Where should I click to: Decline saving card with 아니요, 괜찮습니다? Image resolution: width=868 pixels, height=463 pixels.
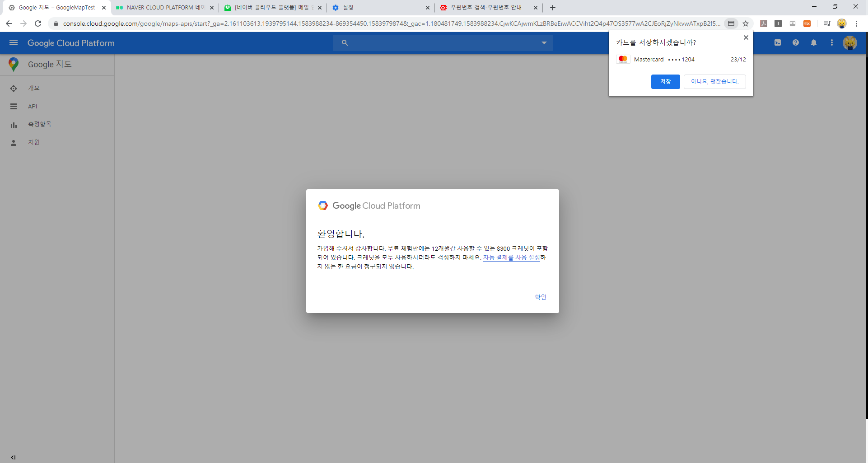tap(714, 81)
